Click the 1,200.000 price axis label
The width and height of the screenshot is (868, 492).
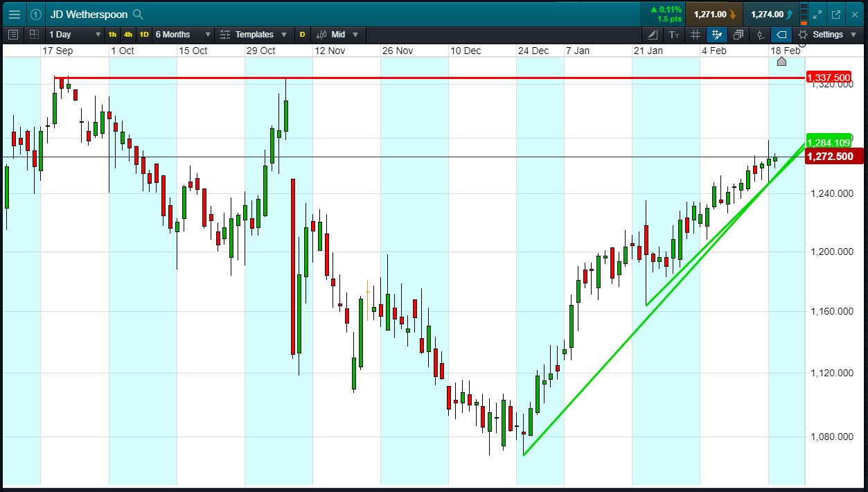831,252
